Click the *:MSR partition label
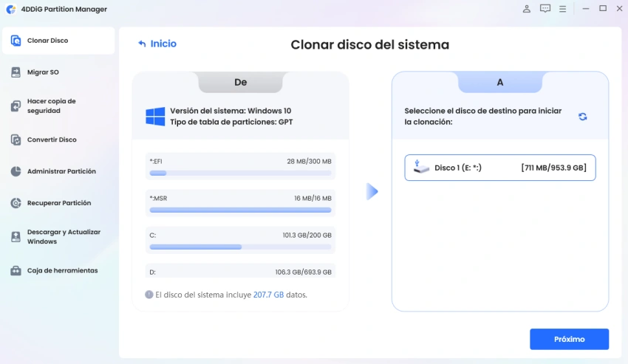Viewport: 628px width, 364px height. click(158, 198)
